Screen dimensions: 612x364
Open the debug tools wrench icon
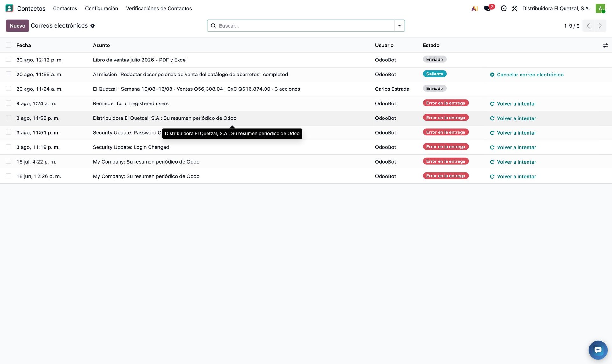point(514,8)
